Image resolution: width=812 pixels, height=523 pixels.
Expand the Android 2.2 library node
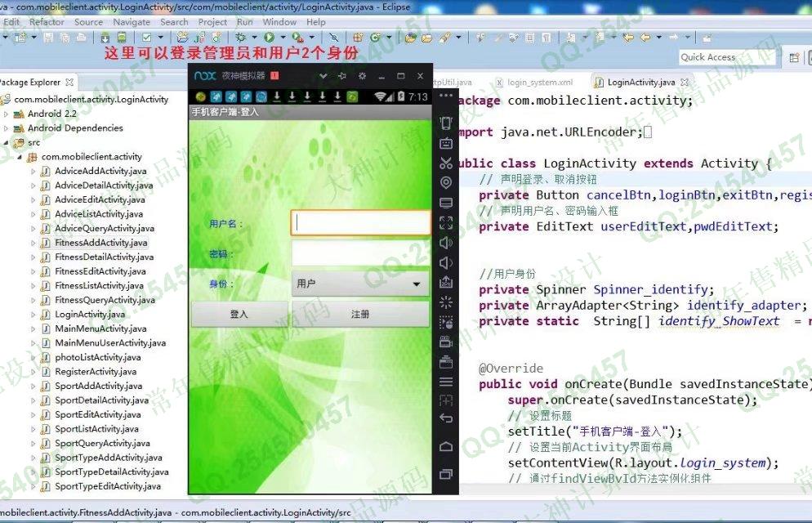click(7, 114)
